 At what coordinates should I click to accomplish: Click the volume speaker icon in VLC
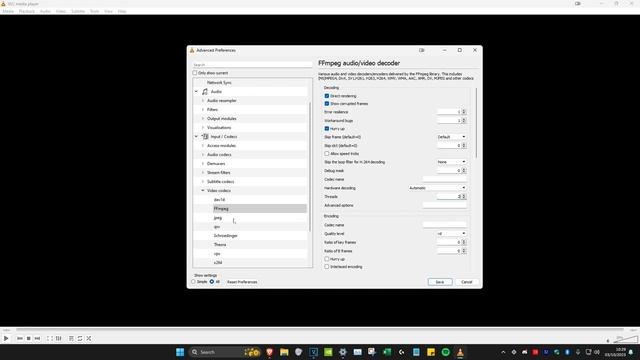[608, 340]
